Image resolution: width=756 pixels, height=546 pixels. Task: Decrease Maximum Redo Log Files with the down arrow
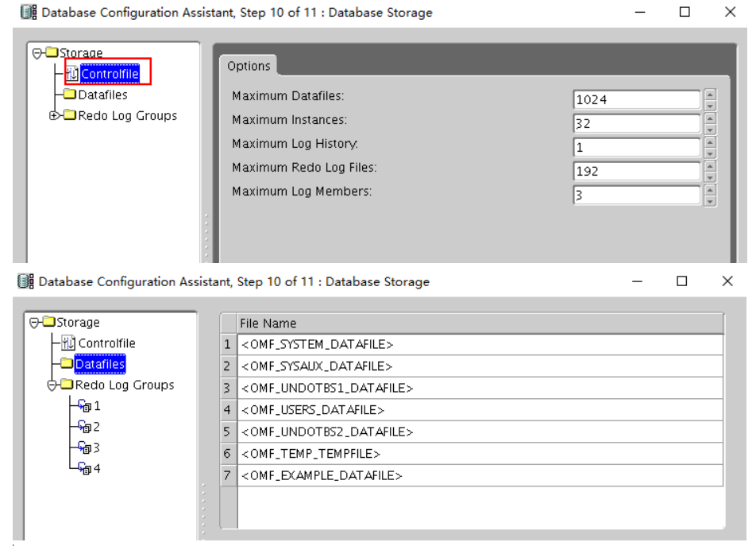(x=710, y=177)
